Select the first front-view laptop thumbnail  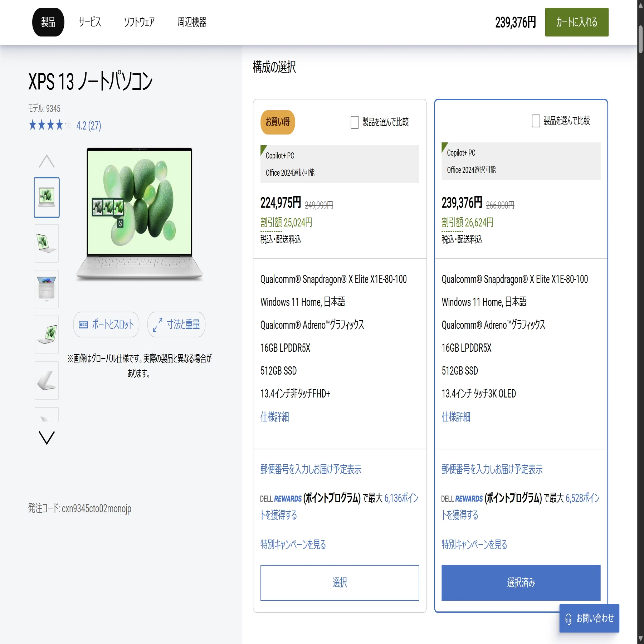click(47, 197)
